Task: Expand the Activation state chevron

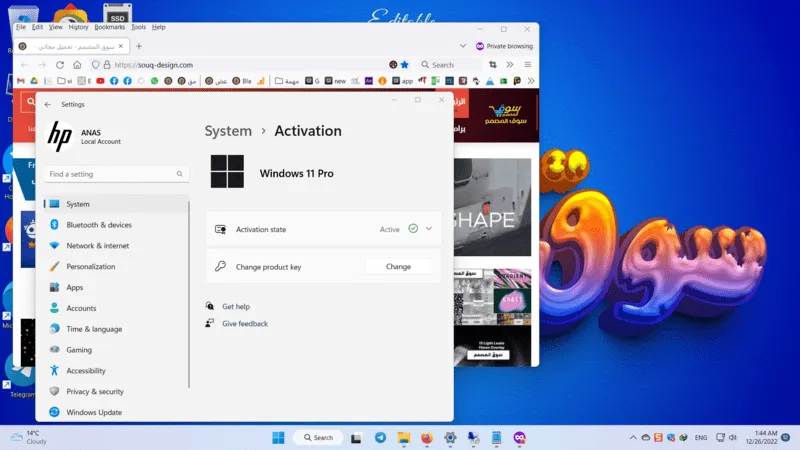Action: tap(429, 229)
